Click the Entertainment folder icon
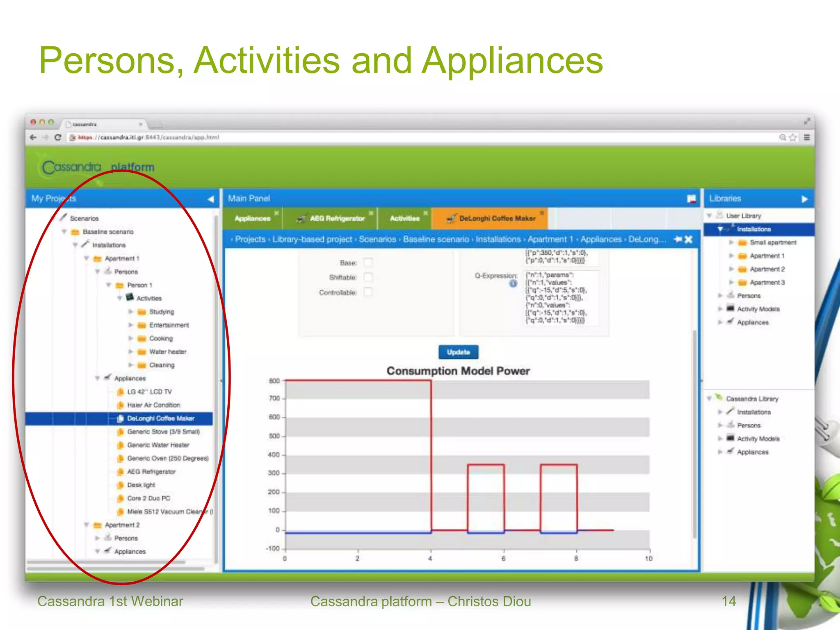840x630 pixels. coord(142,325)
